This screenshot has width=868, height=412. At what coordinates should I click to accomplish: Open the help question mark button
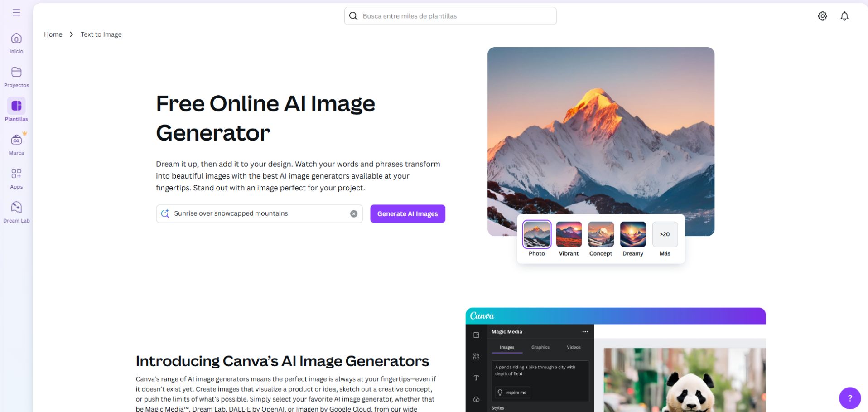(850, 398)
